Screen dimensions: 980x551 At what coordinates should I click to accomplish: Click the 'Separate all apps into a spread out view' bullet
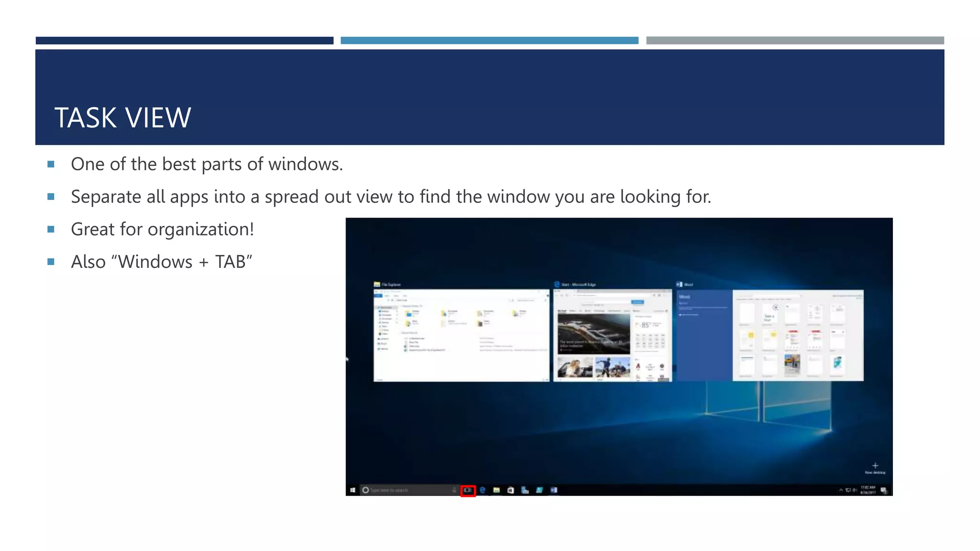(391, 197)
